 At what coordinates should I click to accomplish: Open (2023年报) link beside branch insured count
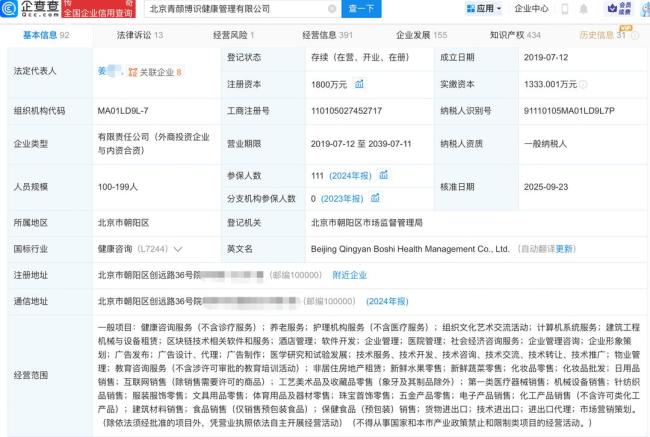click(x=342, y=199)
